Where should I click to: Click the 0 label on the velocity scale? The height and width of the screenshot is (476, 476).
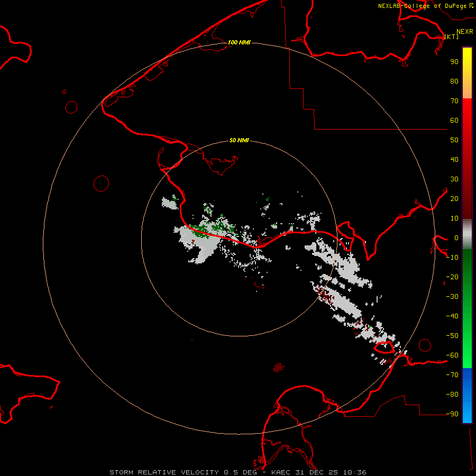point(456,237)
